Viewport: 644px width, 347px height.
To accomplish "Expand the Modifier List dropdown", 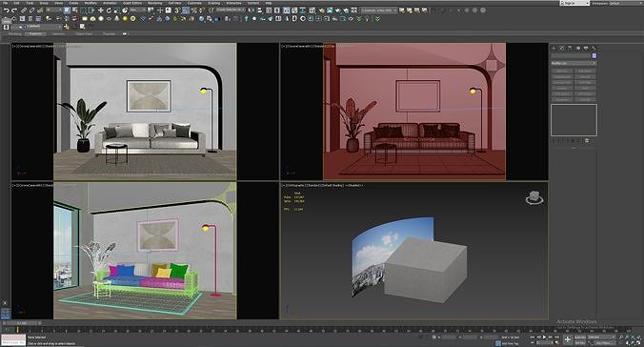I will coord(574,63).
